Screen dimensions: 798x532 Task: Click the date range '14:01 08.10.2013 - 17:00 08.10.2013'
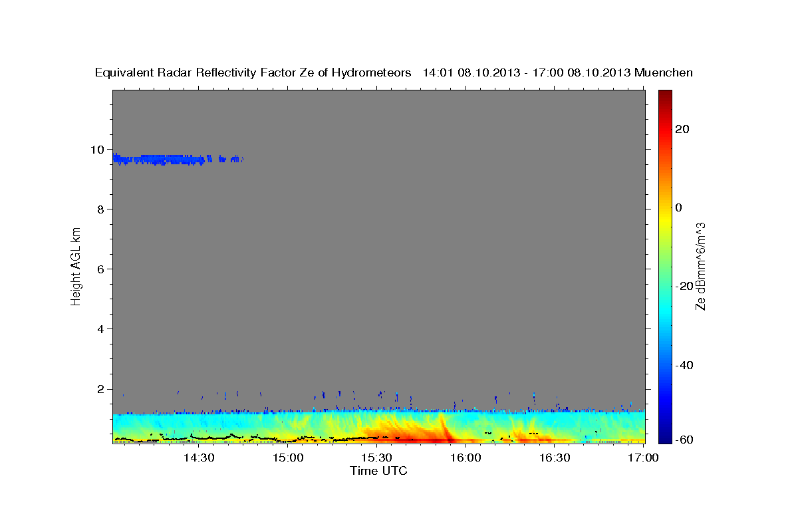click(527, 72)
